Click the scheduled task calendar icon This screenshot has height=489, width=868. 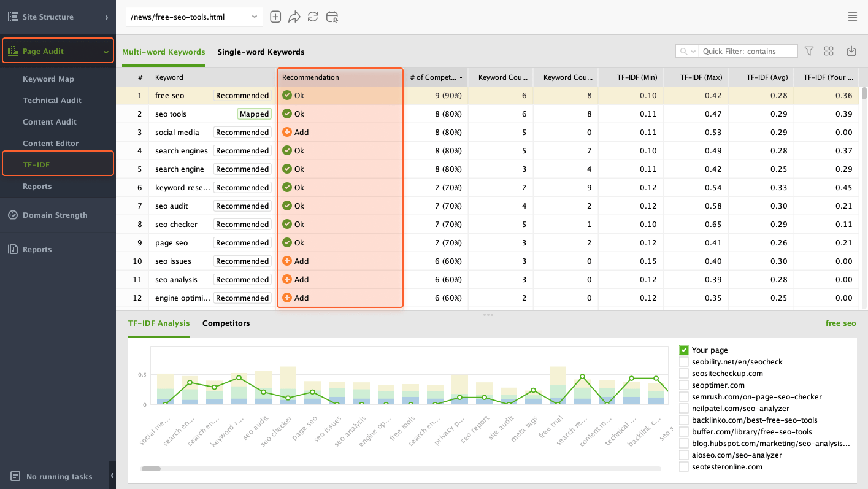pos(332,17)
